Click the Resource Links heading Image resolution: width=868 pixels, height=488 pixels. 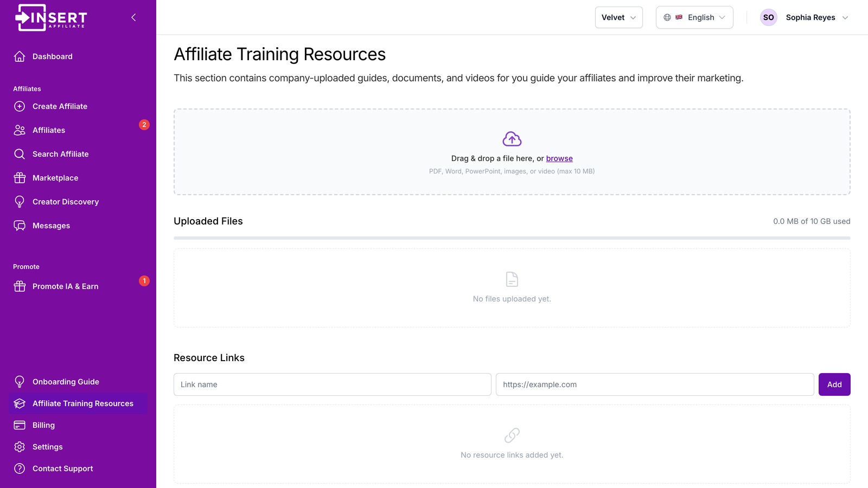click(209, 358)
